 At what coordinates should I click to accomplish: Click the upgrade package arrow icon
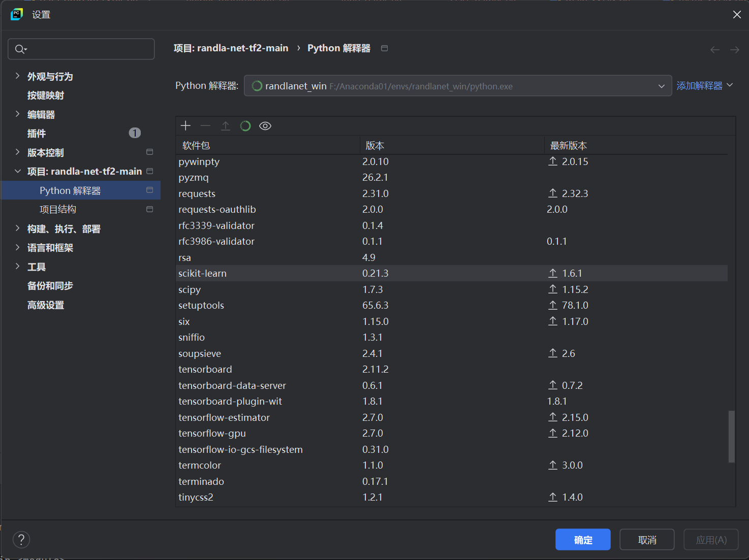[226, 126]
